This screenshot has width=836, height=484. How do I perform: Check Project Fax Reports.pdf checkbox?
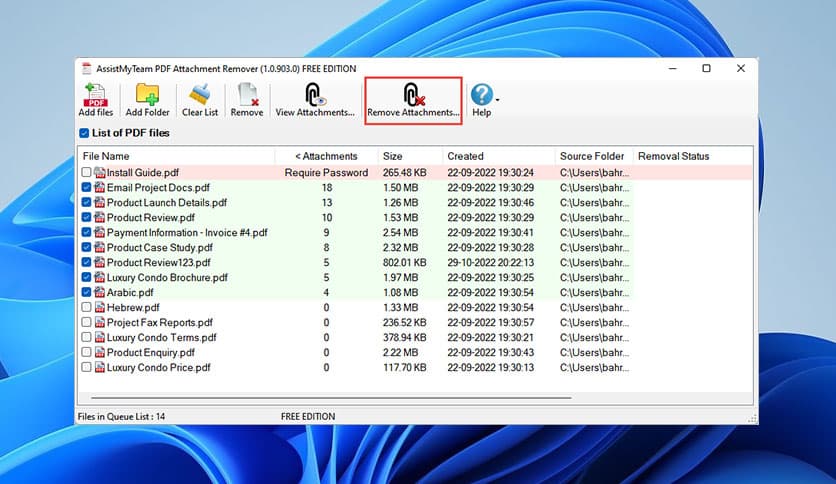click(86, 322)
